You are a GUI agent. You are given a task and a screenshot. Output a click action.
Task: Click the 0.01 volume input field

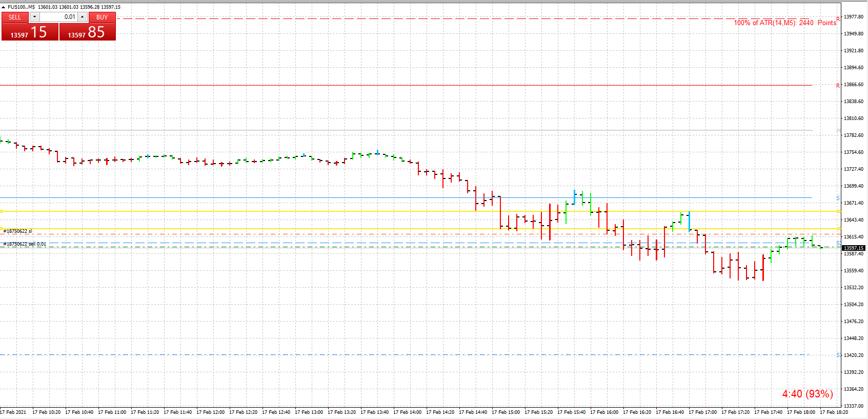pos(58,17)
